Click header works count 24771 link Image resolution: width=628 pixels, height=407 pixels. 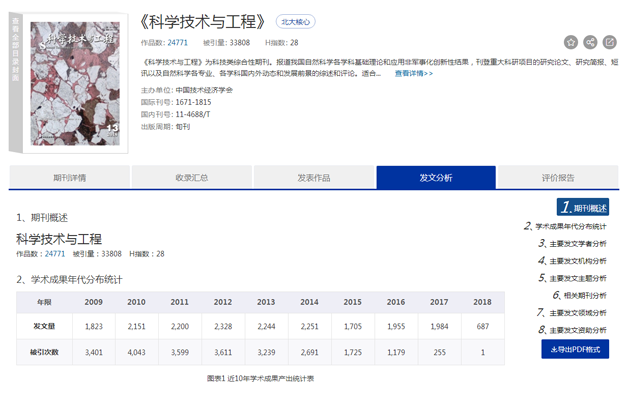click(x=177, y=42)
